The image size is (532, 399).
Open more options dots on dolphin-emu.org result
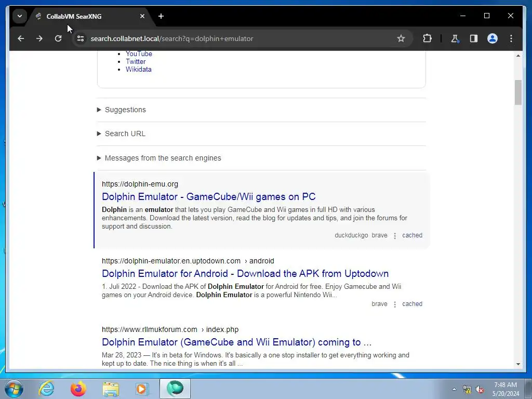click(395, 236)
